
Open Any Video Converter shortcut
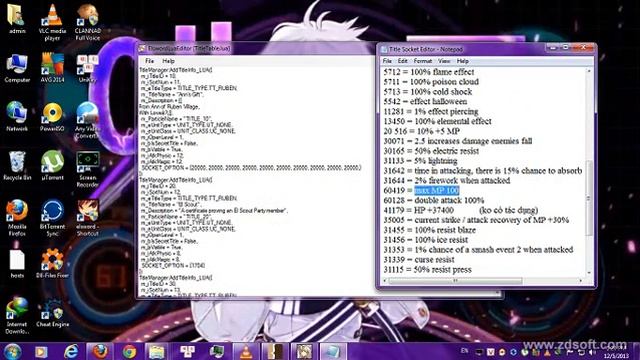pos(87,120)
